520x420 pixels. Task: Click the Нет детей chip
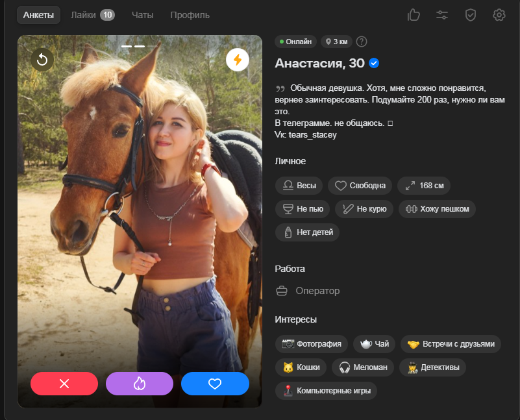308,232
